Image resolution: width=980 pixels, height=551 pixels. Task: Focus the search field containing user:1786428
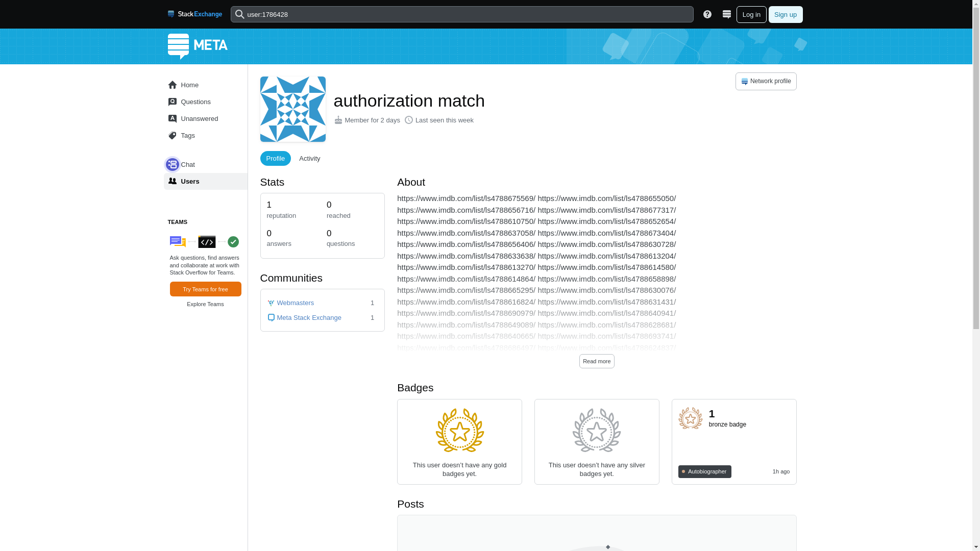point(461,14)
